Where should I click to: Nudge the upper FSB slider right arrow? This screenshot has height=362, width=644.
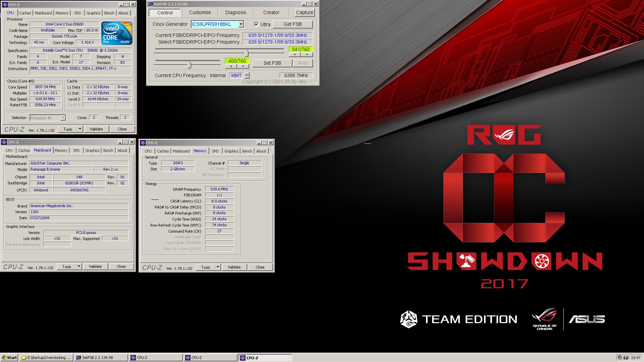pos(307,54)
